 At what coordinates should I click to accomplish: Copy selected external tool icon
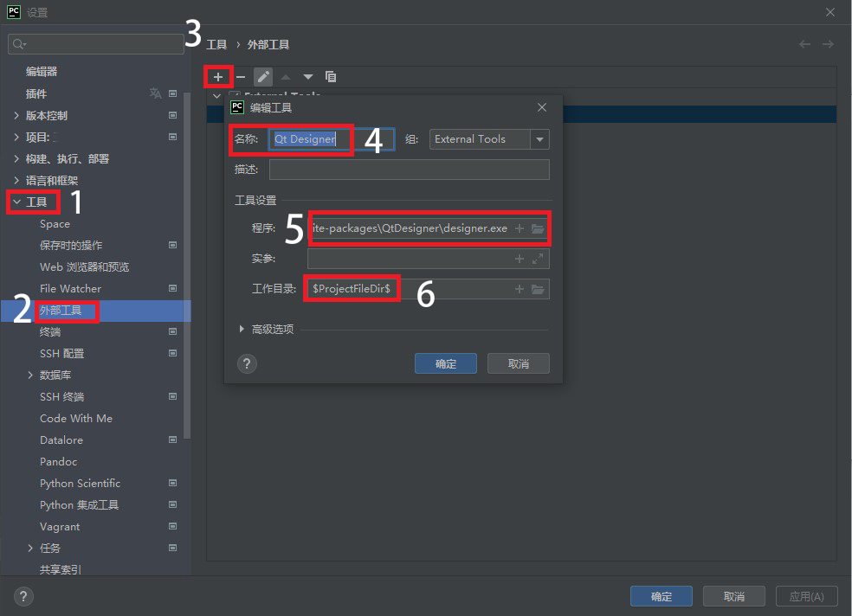[331, 77]
